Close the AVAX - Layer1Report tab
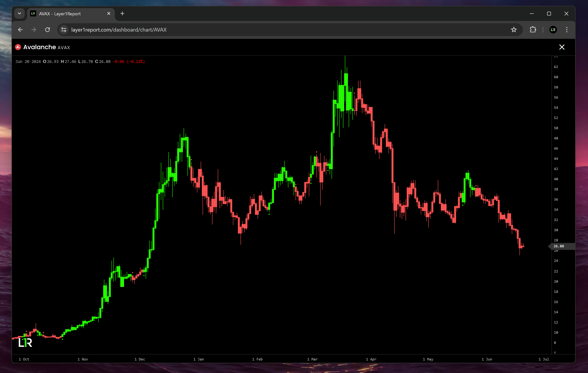The height and width of the screenshot is (373, 588). coord(109,14)
